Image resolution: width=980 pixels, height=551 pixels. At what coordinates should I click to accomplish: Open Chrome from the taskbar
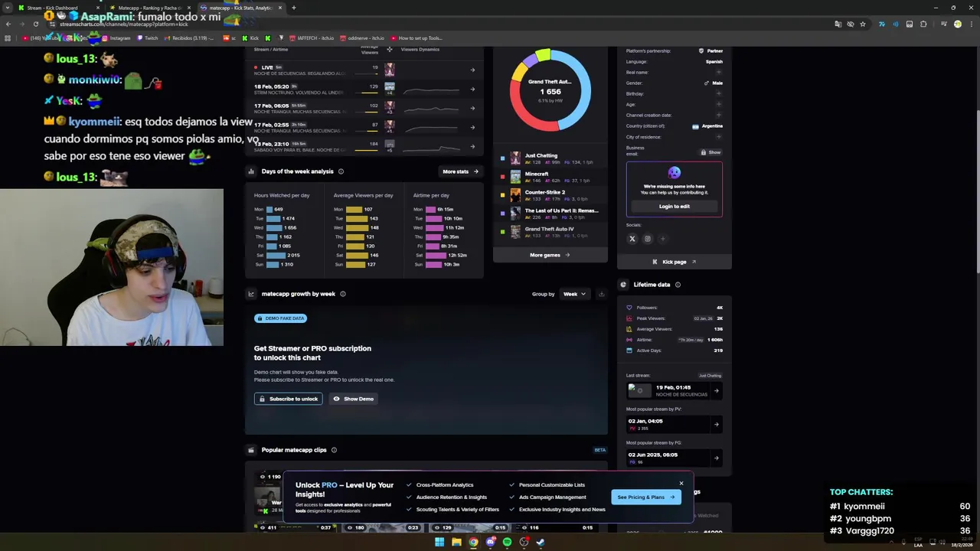point(473,542)
